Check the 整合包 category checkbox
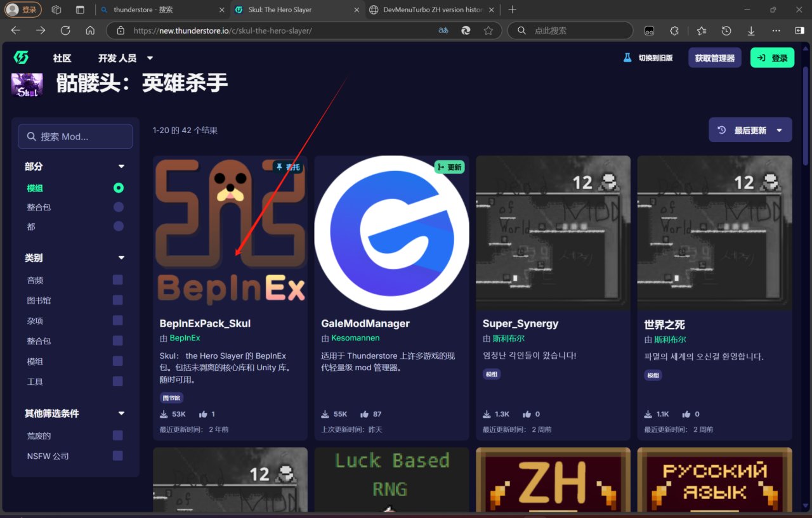This screenshot has height=518, width=812. coord(117,340)
